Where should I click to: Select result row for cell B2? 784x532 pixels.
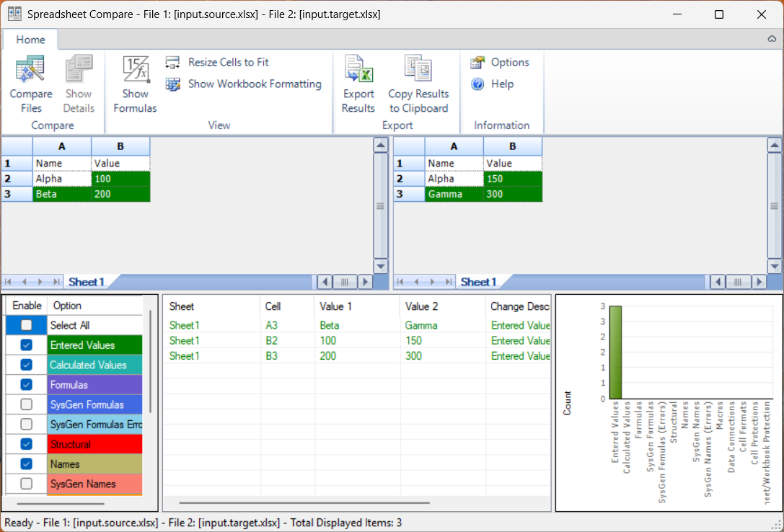(x=356, y=340)
